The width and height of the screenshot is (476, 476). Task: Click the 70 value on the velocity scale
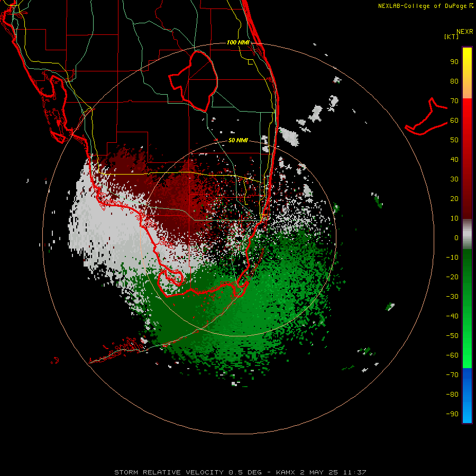point(454,100)
